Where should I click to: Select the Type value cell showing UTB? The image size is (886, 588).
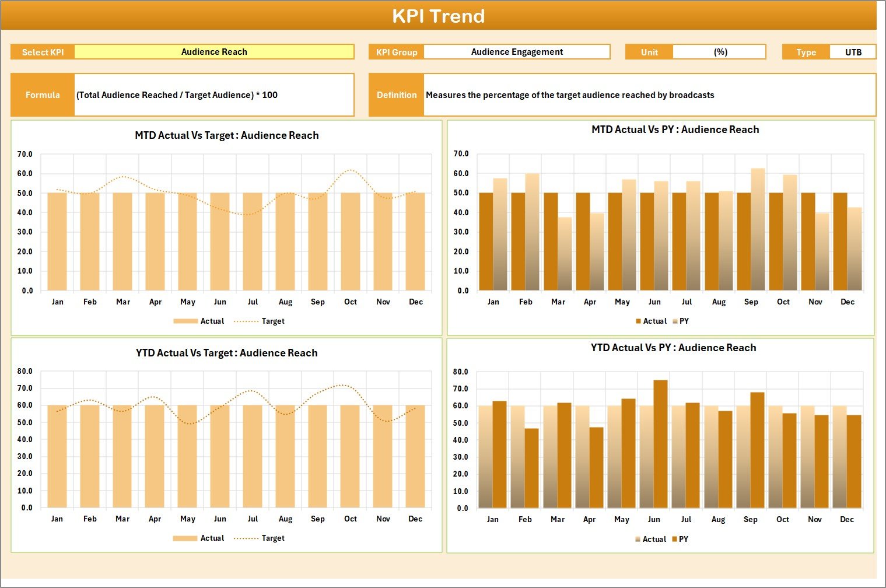(853, 52)
